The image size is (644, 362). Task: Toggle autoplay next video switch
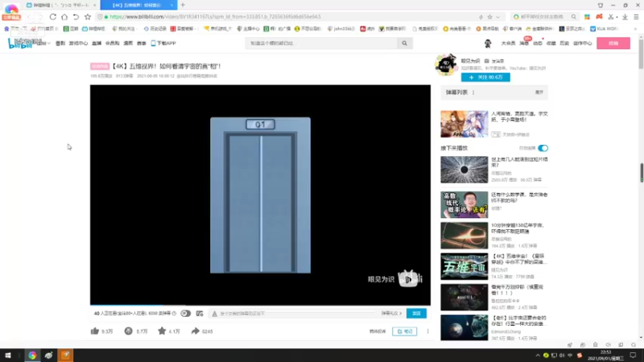(x=543, y=148)
